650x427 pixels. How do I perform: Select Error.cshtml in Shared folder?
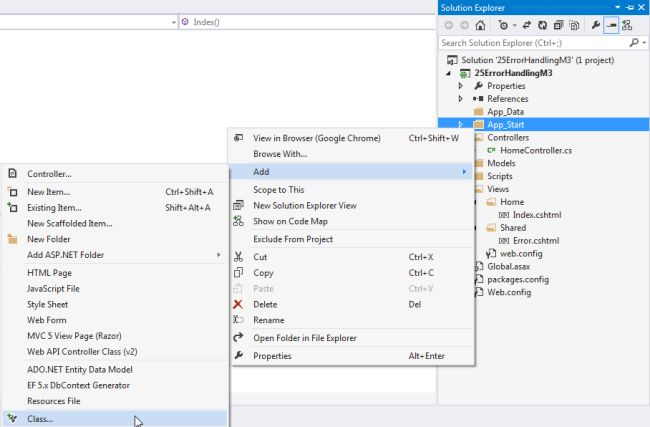click(536, 240)
